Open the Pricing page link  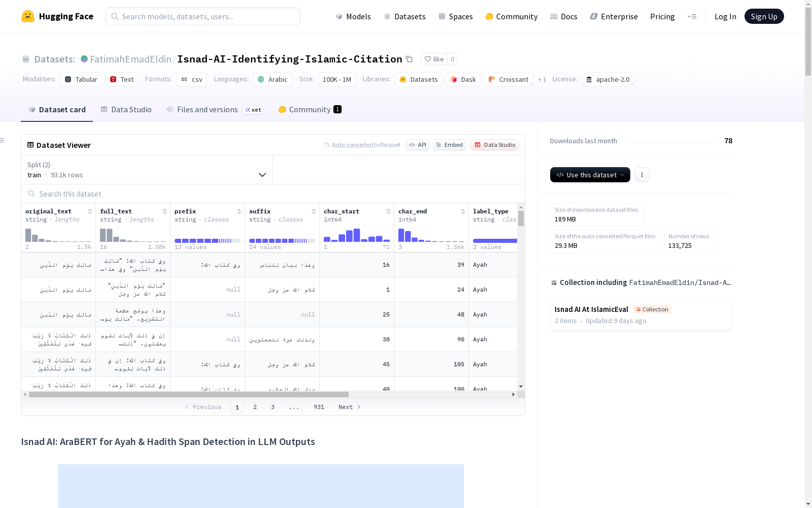662,16
